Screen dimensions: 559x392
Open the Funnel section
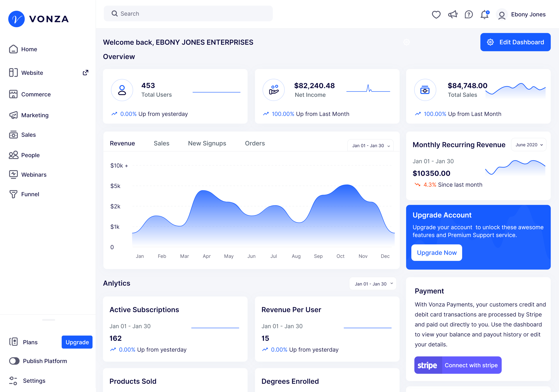click(30, 194)
